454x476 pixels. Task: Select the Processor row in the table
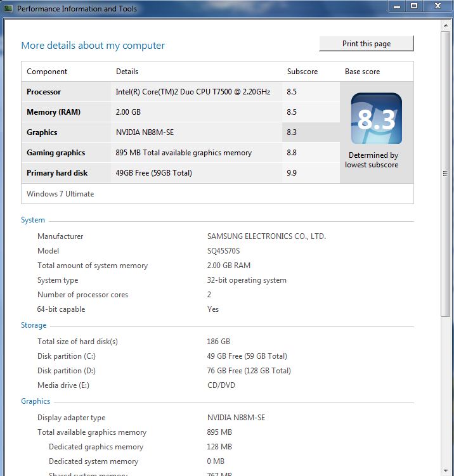180,92
